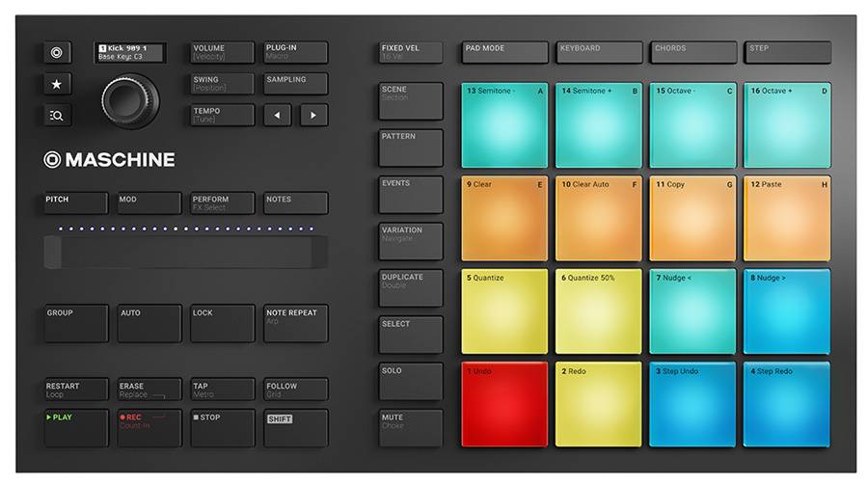Click the right arrow page button
This screenshot has width=868, height=484.
(x=313, y=115)
